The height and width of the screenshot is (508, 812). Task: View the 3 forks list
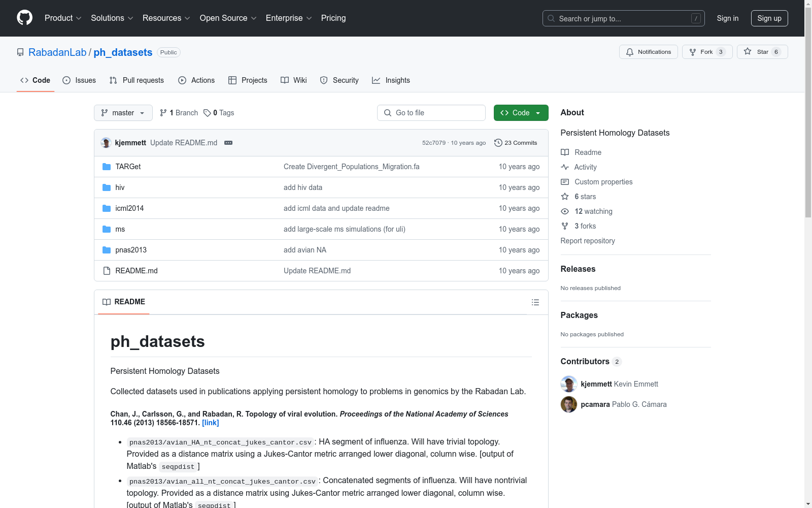[x=579, y=226]
